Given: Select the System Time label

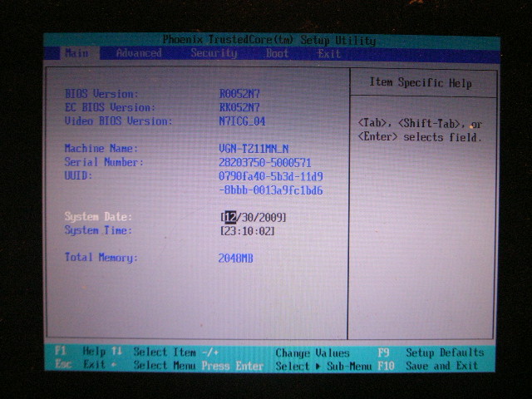Looking at the screenshot, I should tap(98, 230).
